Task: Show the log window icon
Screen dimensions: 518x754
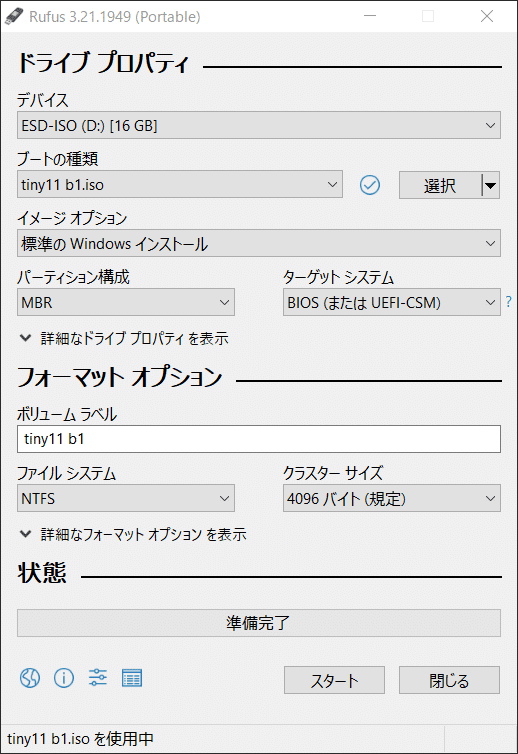Action: tap(132, 678)
